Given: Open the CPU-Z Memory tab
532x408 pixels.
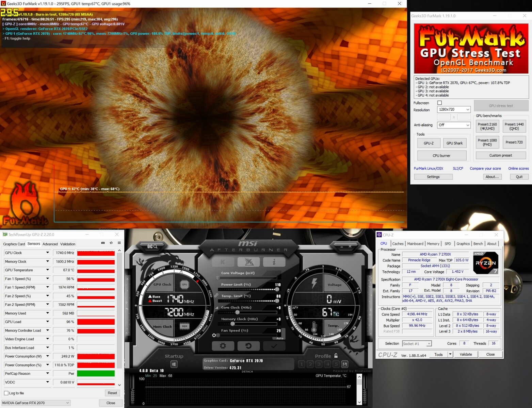Looking at the screenshot, I should 433,244.
